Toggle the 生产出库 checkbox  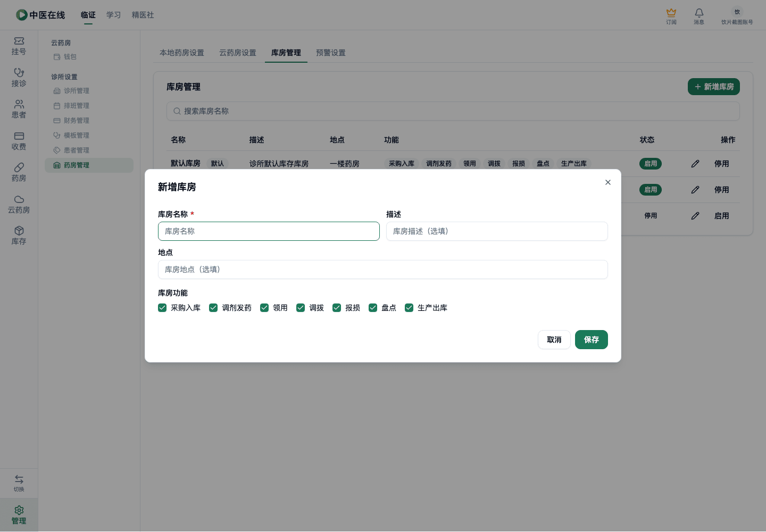coord(409,308)
